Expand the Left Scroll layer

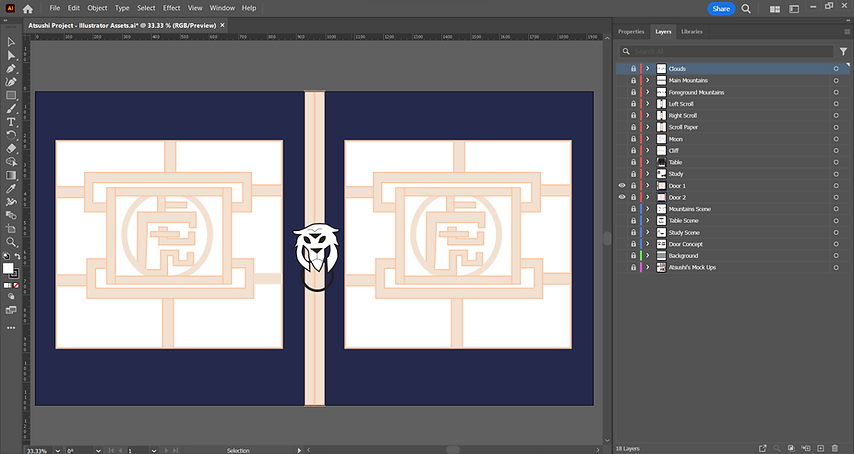pyautogui.click(x=648, y=103)
